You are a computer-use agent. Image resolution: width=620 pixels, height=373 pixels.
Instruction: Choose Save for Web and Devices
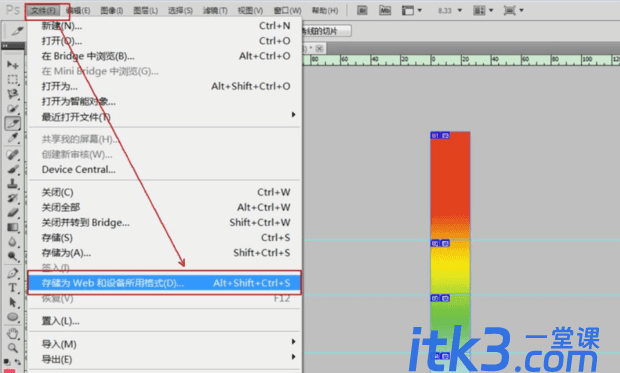tap(164, 283)
